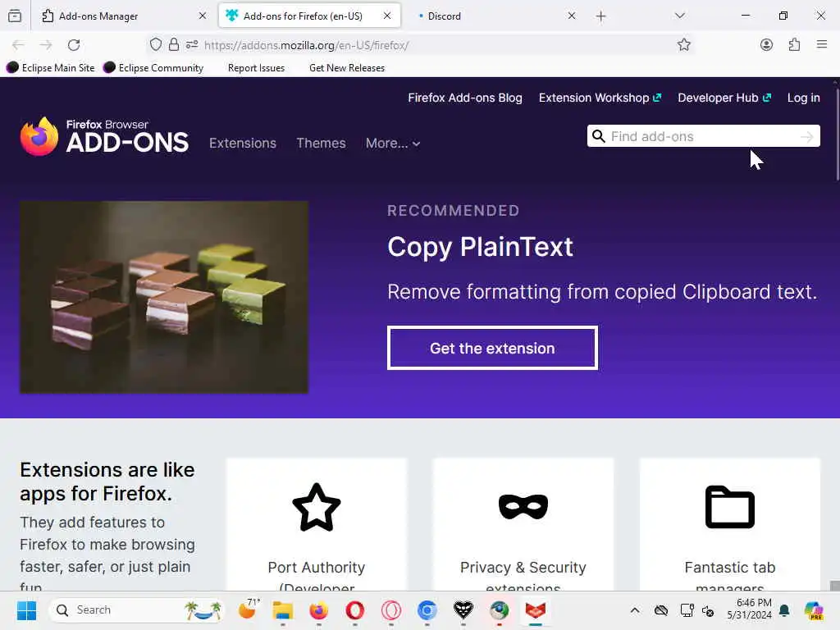Open the Port Authority star card
Screen dimensions: 840x630
(317, 525)
